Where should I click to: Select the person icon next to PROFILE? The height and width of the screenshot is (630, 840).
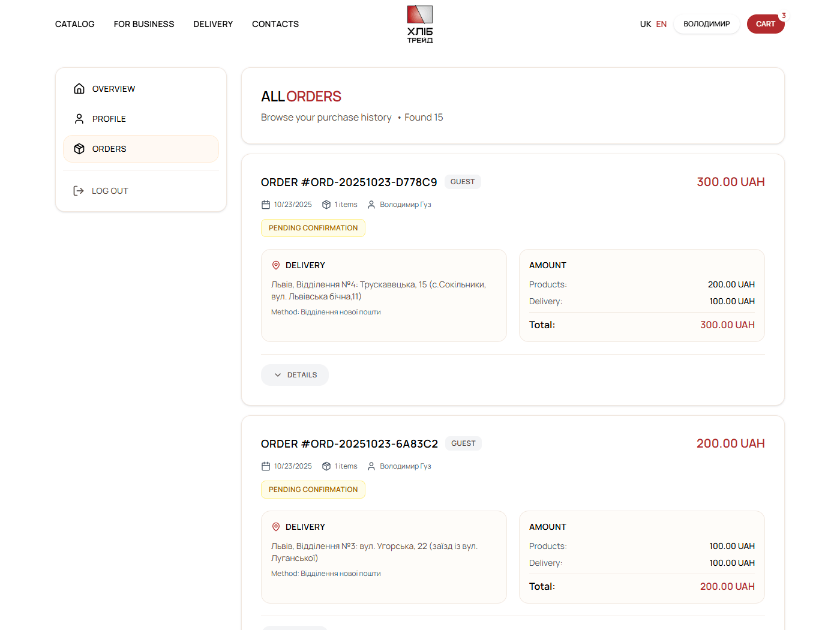pyautogui.click(x=79, y=118)
